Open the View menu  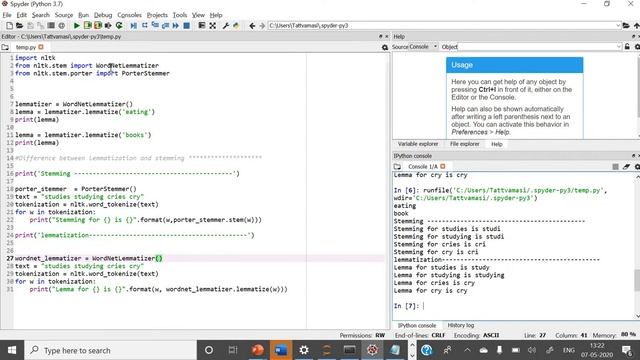198,15
